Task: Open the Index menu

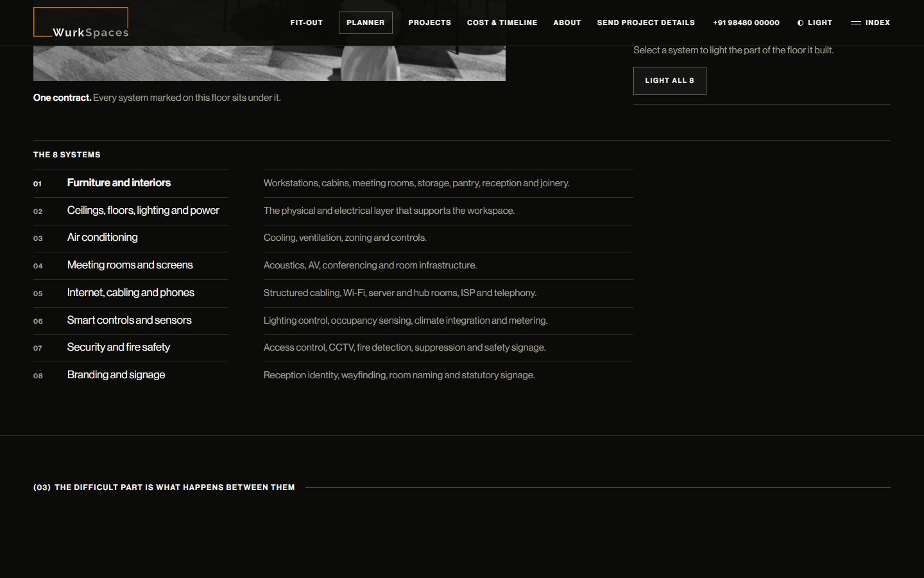Action: click(x=871, y=22)
